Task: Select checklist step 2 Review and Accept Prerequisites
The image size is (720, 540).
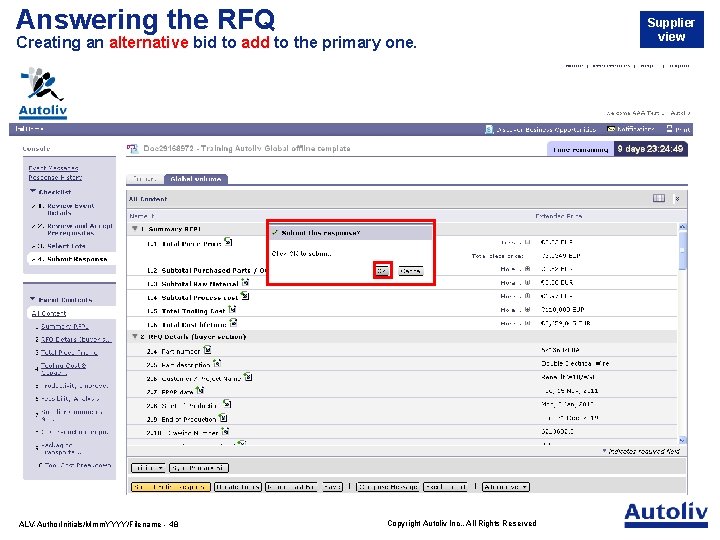Action: tap(73, 229)
